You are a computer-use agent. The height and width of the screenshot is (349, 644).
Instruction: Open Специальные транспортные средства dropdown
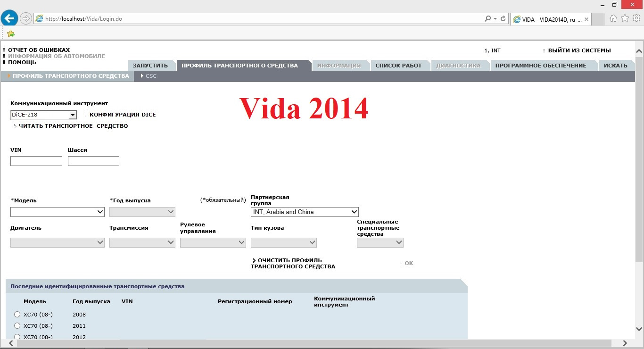(380, 242)
